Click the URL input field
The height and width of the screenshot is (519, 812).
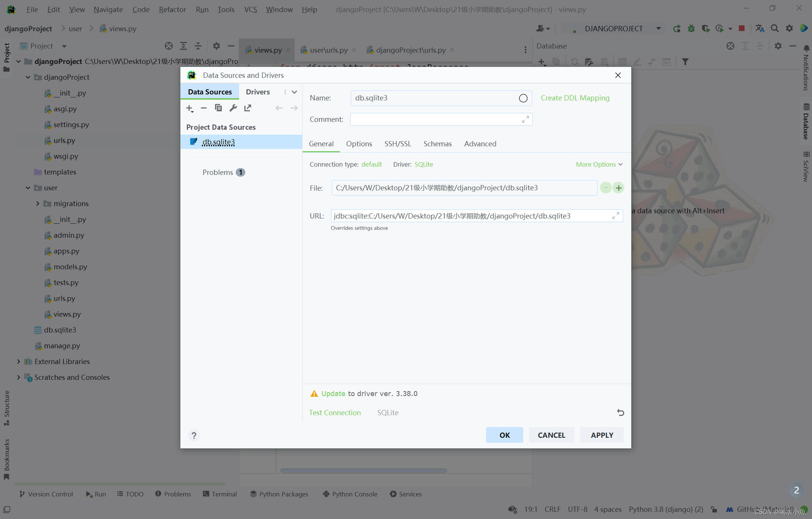point(470,216)
